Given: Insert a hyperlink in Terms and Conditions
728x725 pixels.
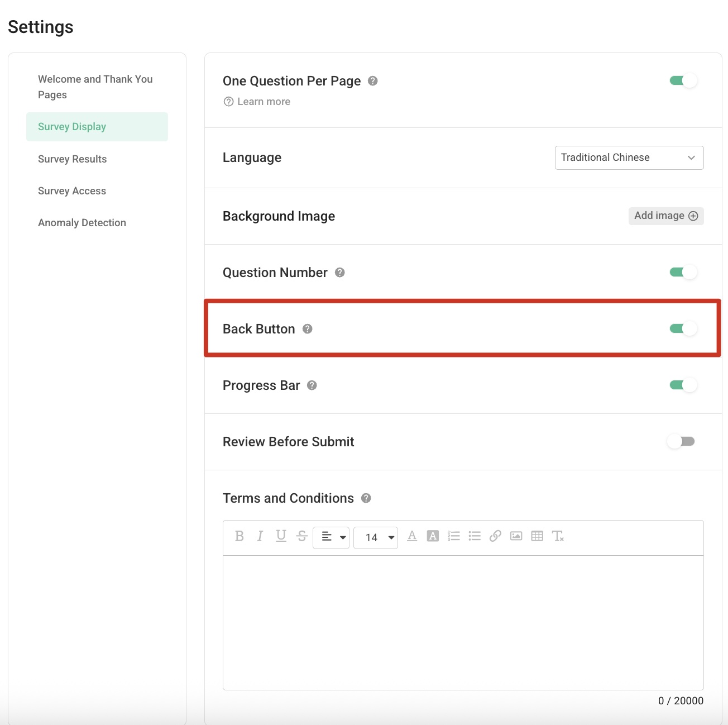Looking at the screenshot, I should pyautogui.click(x=496, y=536).
